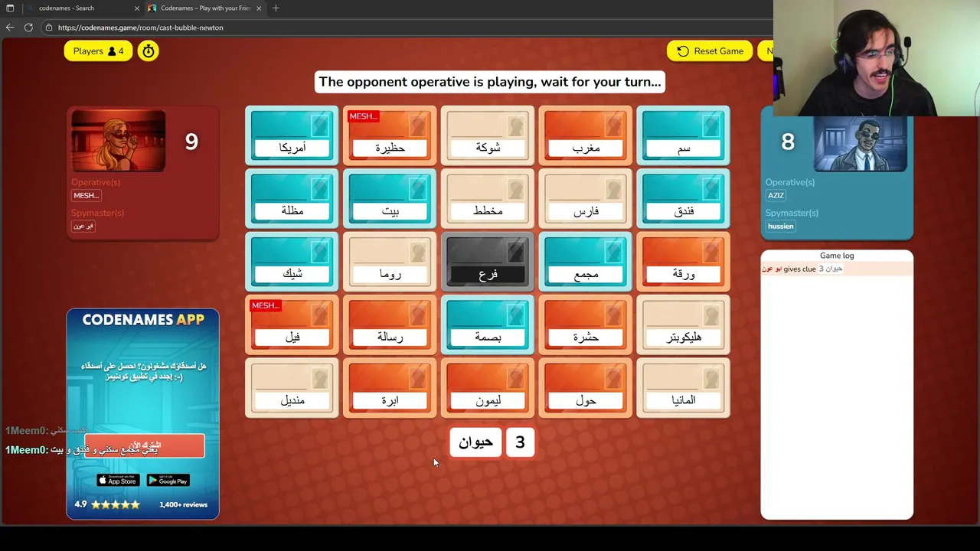Select the card منديل
The width and height of the screenshot is (980, 551).
tap(292, 389)
